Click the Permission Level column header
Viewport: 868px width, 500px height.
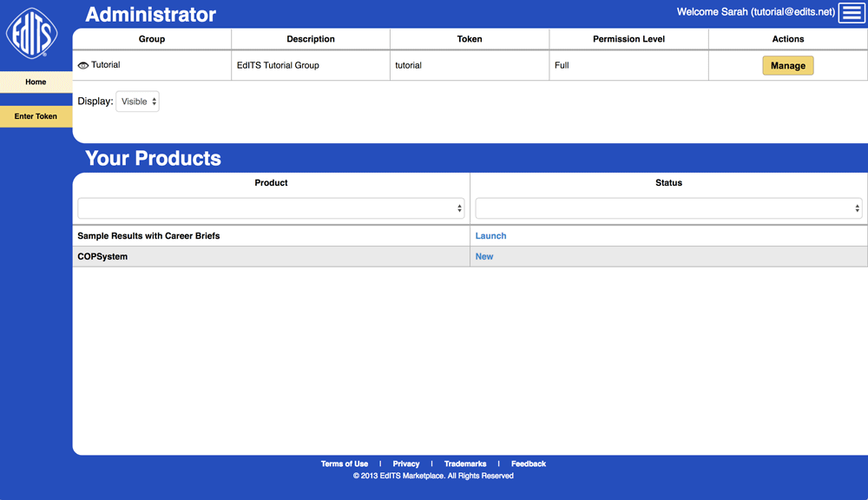pos(628,39)
